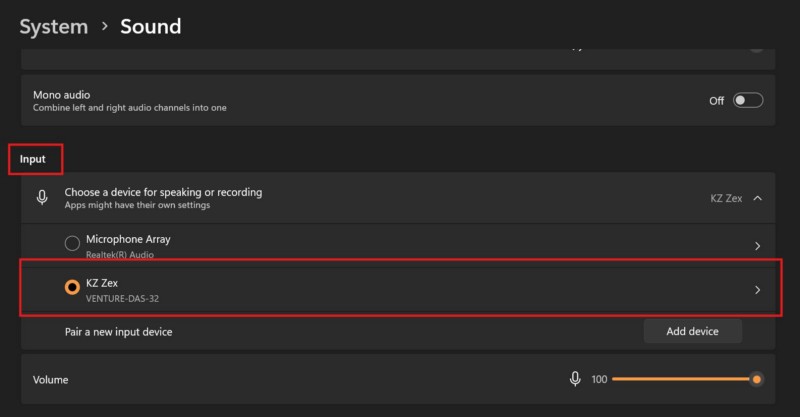This screenshot has height=417, width=800.
Task: Click the Microphone Array device name
Action: [x=128, y=239]
